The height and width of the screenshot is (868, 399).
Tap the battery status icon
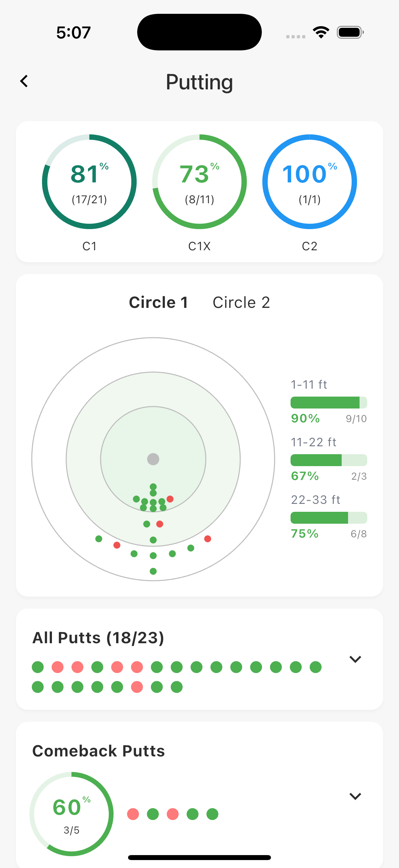pyautogui.click(x=350, y=32)
